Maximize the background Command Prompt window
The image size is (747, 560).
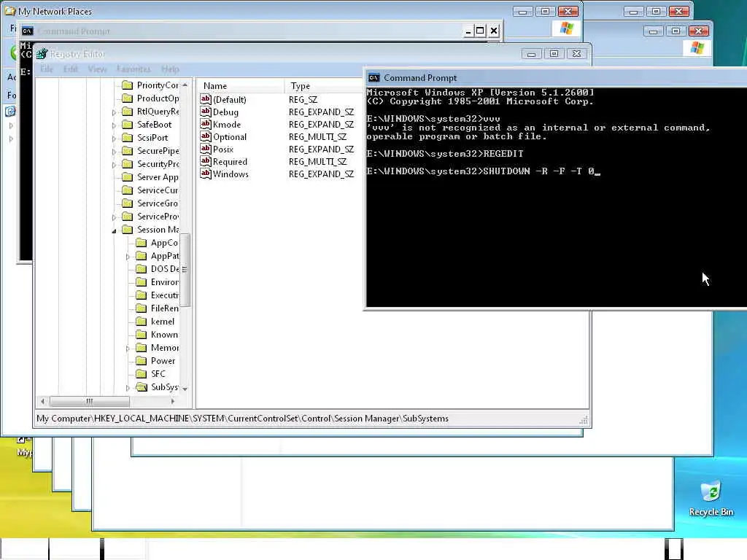(x=480, y=31)
